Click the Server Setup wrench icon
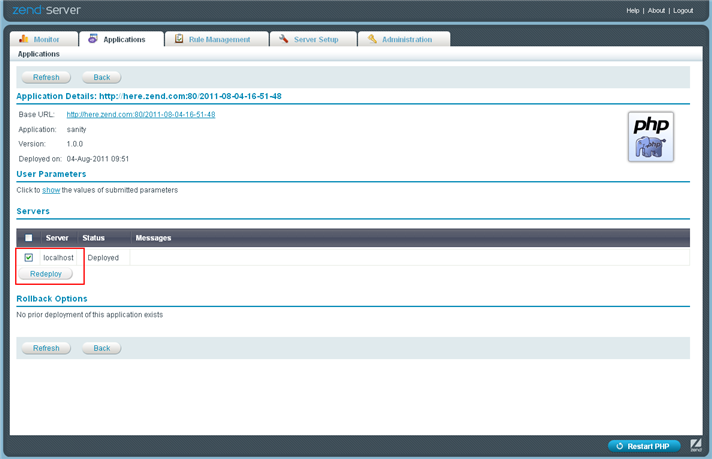Image resolution: width=712 pixels, height=459 pixels. (x=284, y=39)
